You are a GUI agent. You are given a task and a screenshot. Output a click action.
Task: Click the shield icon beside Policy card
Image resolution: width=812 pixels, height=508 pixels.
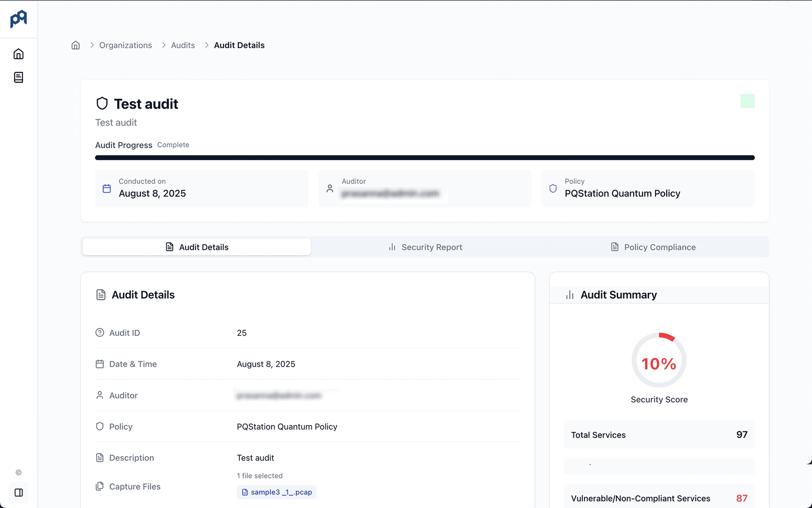[x=553, y=189]
